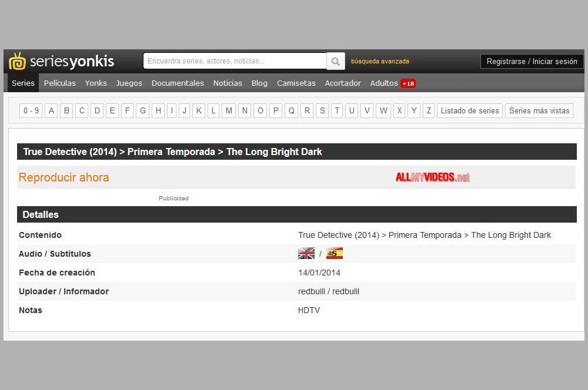Filter series by letter Z

tap(429, 110)
